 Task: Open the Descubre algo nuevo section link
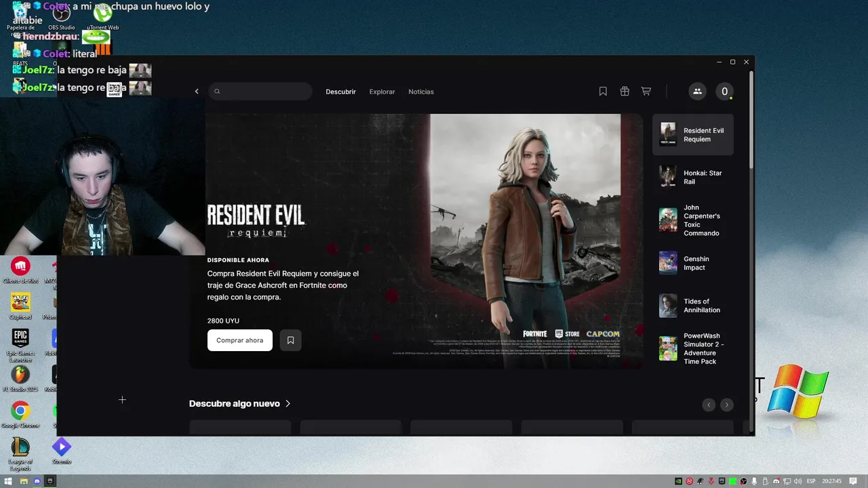pos(240,403)
